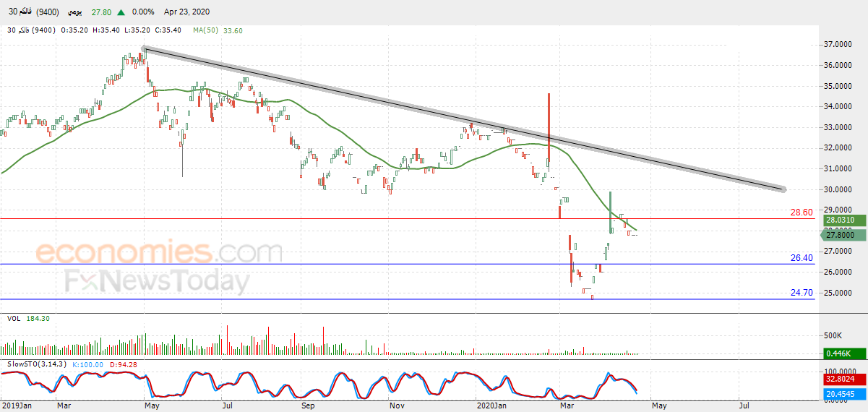Image resolution: width=868 pixels, height=412 pixels.
Task: Click the 2020Jan time axis label
Action: [x=491, y=406]
